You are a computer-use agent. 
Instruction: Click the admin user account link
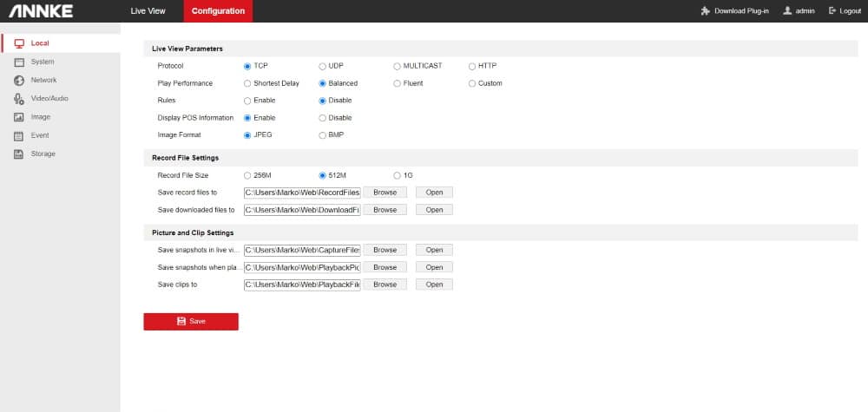click(799, 11)
